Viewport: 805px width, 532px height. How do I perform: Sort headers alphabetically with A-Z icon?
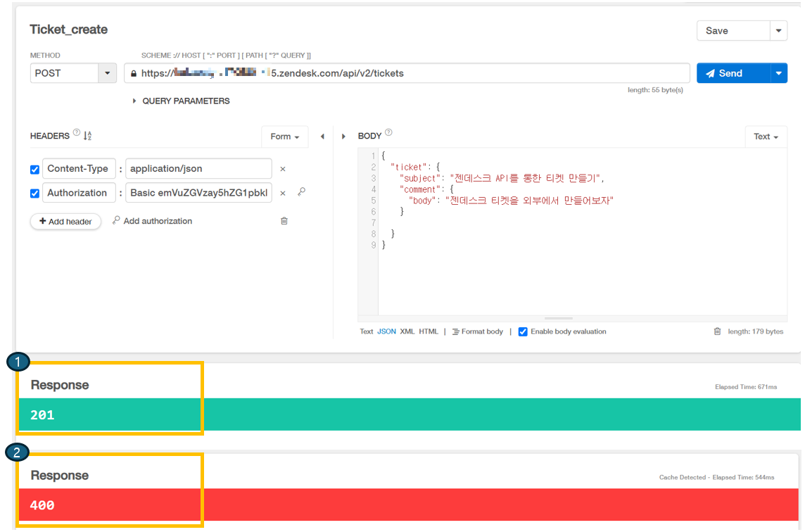[87, 136]
